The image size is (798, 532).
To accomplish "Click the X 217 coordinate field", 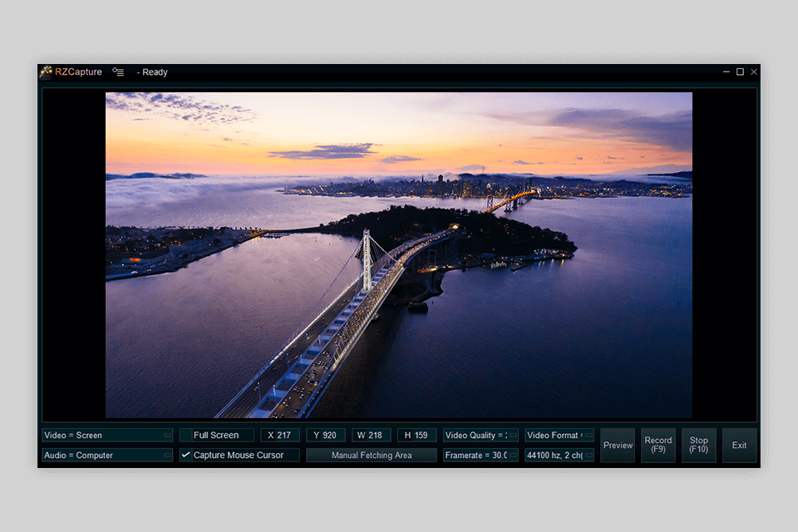I will 280,436.
